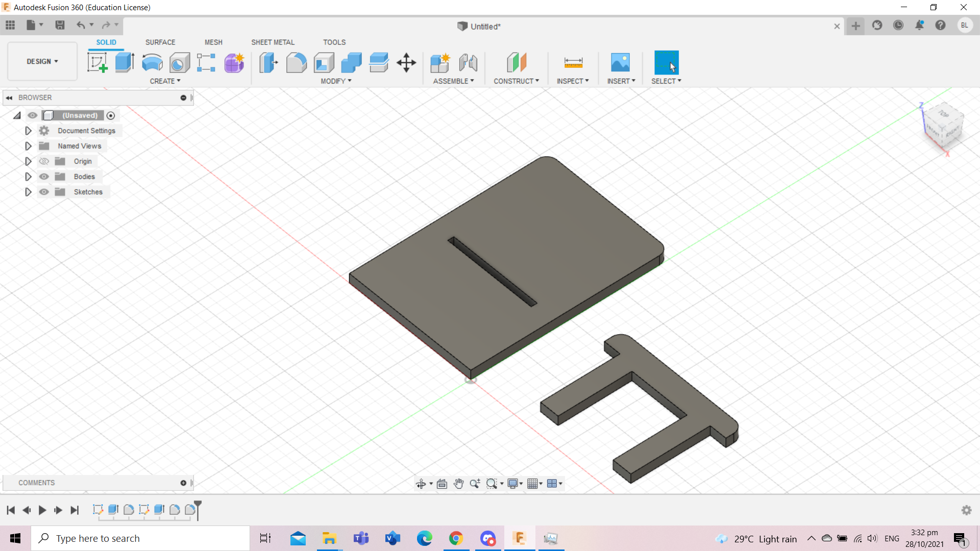Launch the Move/Copy tool

tap(406, 63)
